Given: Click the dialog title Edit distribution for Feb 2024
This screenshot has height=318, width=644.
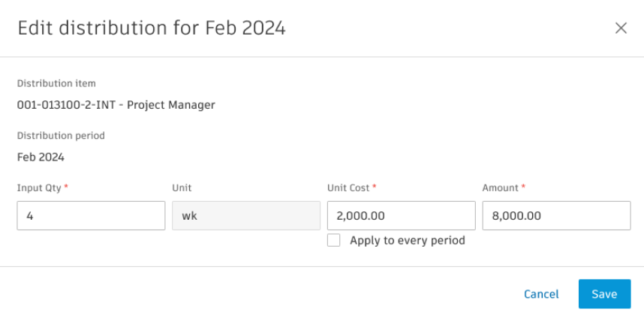Looking at the screenshot, I should click(x=151, y=28).
